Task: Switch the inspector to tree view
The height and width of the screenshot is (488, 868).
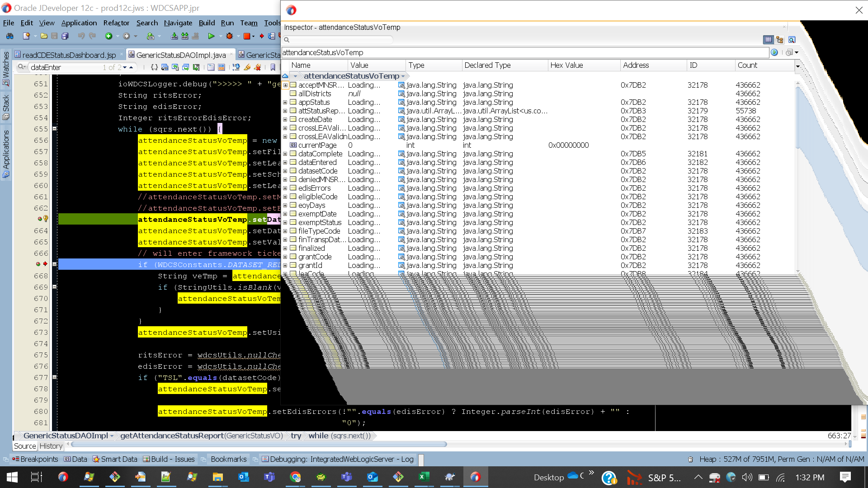Action: (780, 40)
